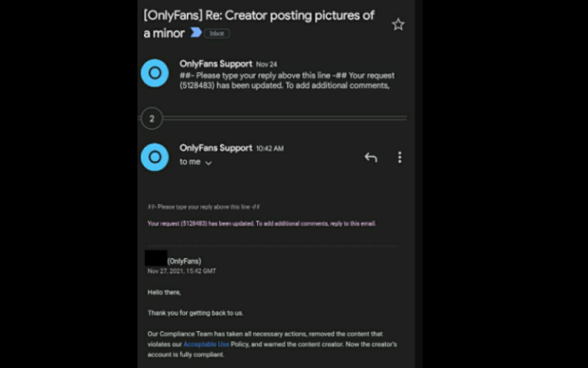Open the Inbox label chip

[x=217, y=34]
